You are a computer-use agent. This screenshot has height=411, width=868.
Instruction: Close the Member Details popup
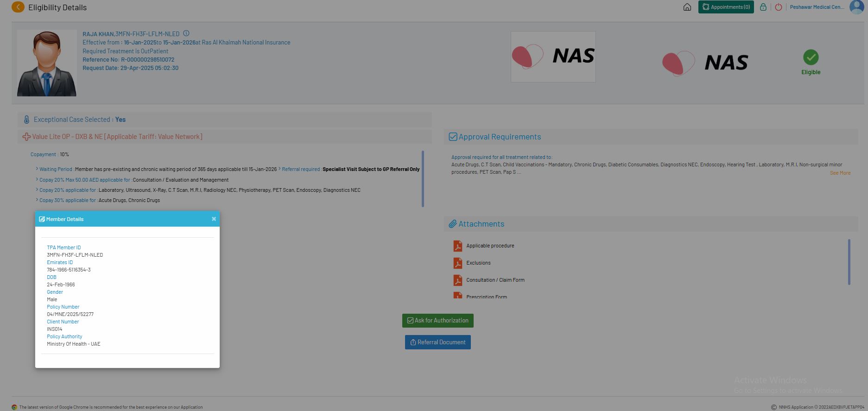pyautogui.click(x=214, y=219)
